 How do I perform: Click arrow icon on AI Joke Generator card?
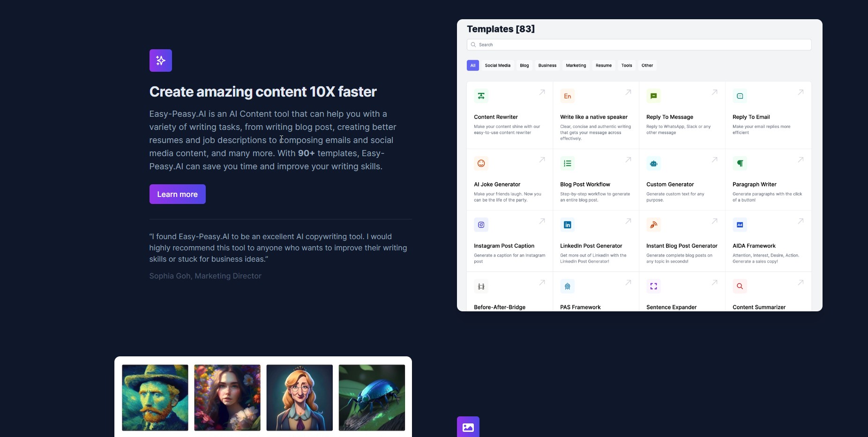pyautogui.click(x=542, y=160)
